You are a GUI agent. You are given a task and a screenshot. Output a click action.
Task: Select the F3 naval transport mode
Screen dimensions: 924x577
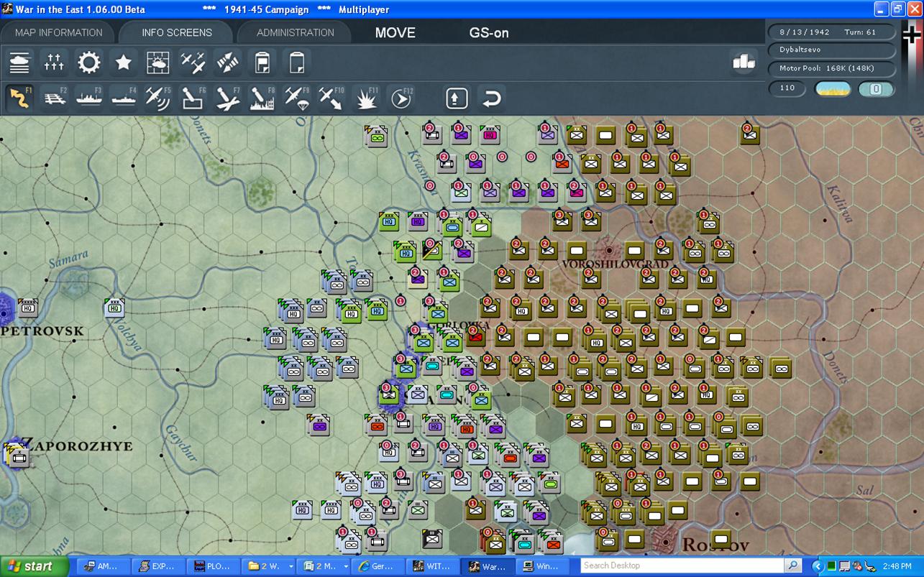(89, 98)
